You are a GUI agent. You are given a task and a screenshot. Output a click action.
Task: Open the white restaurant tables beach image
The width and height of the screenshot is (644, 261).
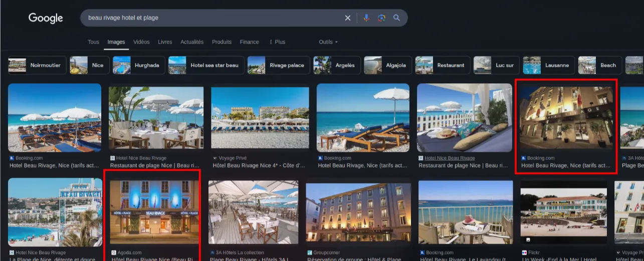pos(156,118)
